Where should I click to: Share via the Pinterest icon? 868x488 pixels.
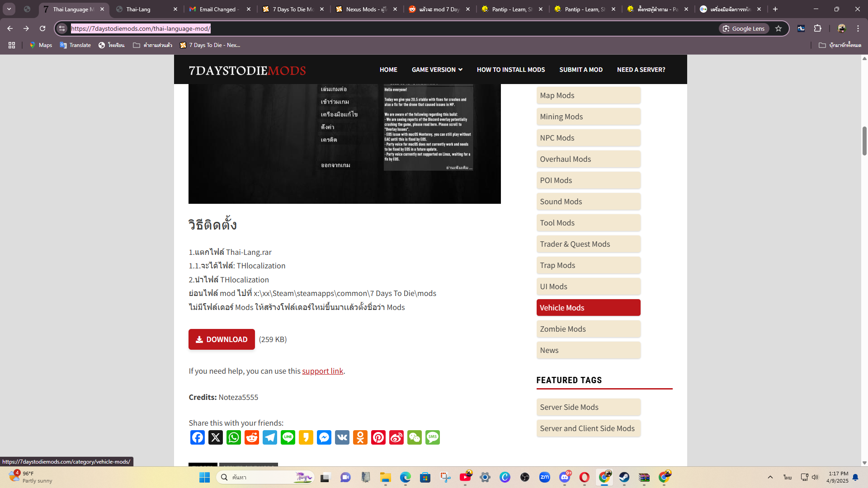(x=378, y=437)
